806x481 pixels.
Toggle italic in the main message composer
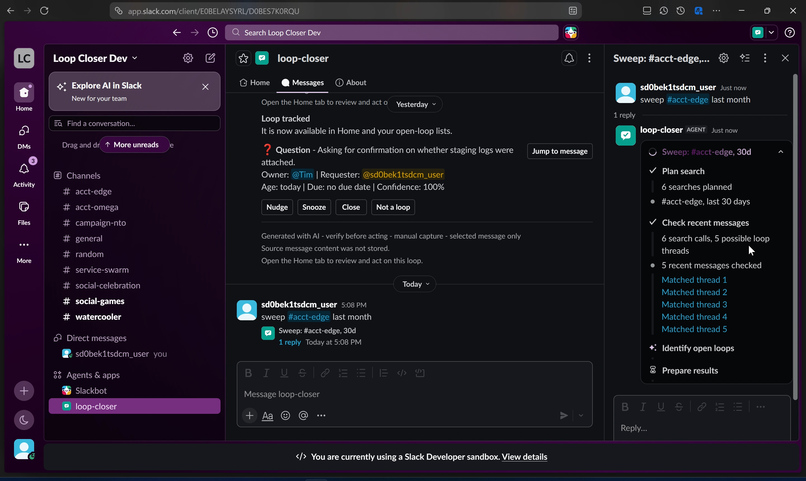pos(266,373)
